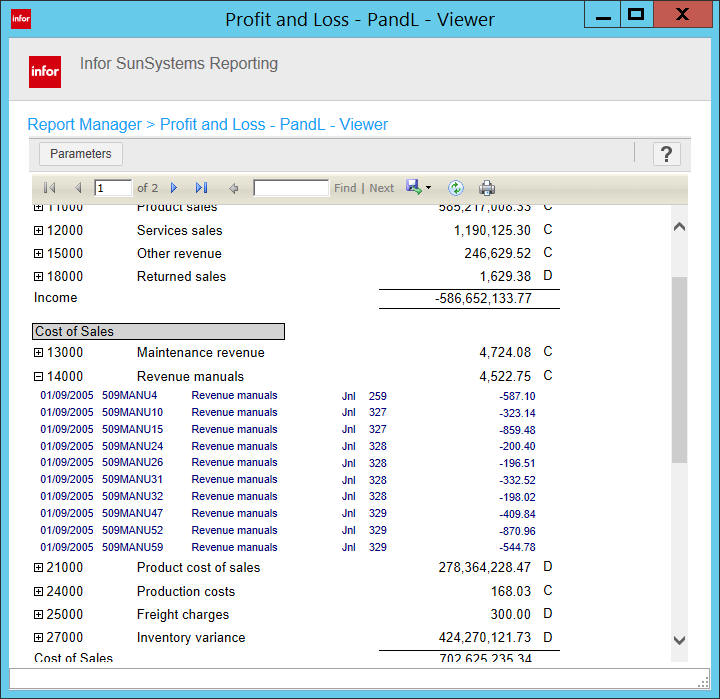Click the Other revenue amount 246,629.52
Image resolution: width=720 pixels, height=699 pixels.
(x=497, y=254)
